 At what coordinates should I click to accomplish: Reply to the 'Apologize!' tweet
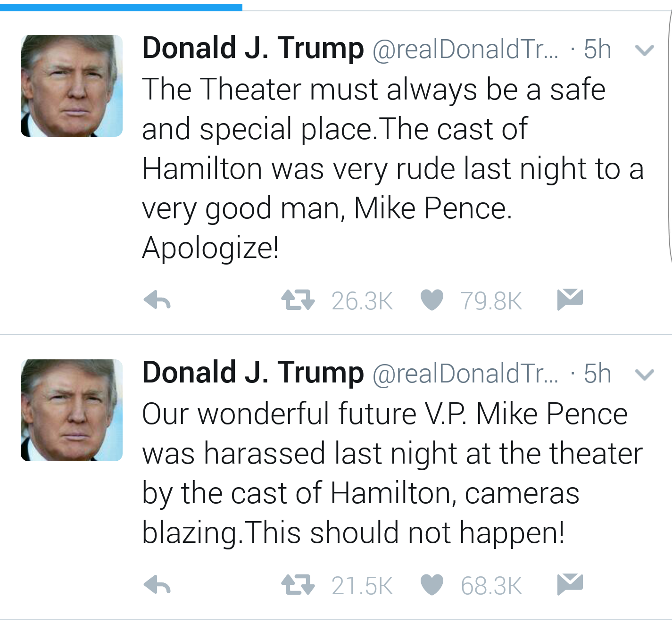(x=157, y=300)
